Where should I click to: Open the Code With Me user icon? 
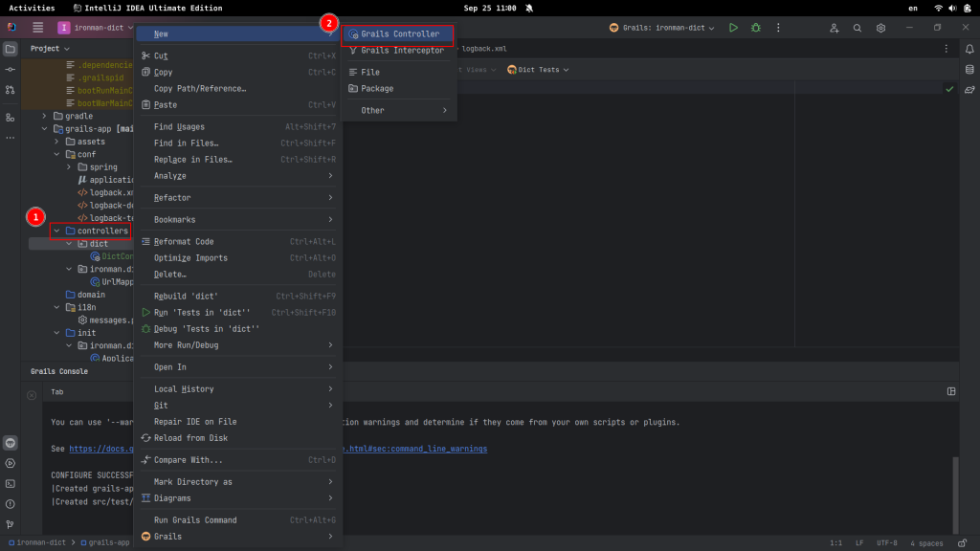coord(834,28)
